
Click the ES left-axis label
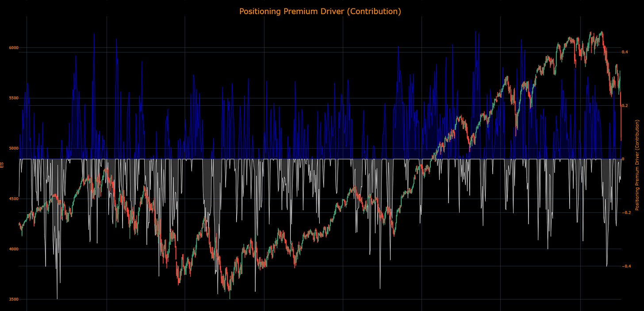2,165
